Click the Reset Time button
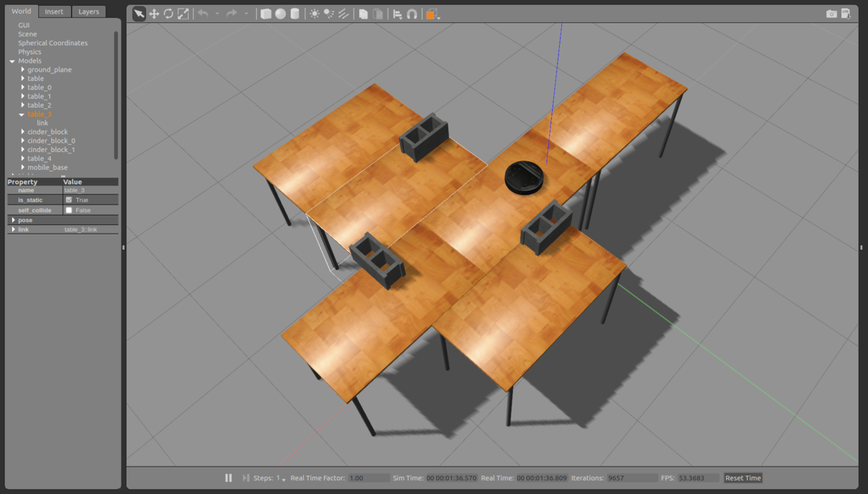The height and width of the screenshot is (494, 868). click(x=744, y=478)
